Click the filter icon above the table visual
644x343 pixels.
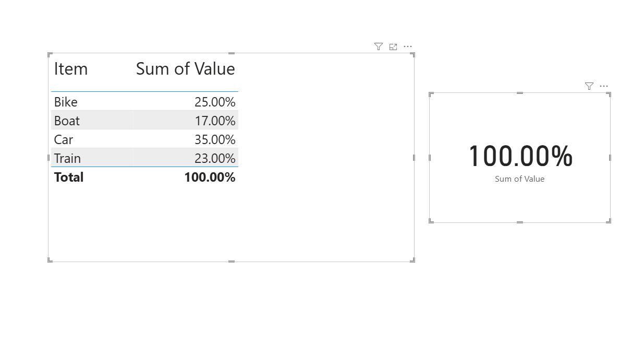click(379, 46)
